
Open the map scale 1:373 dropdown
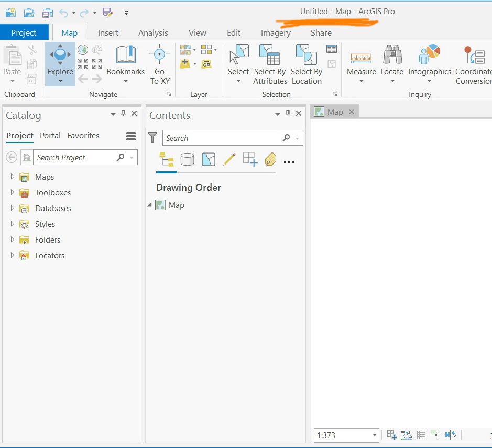click(x=374, y=435)
